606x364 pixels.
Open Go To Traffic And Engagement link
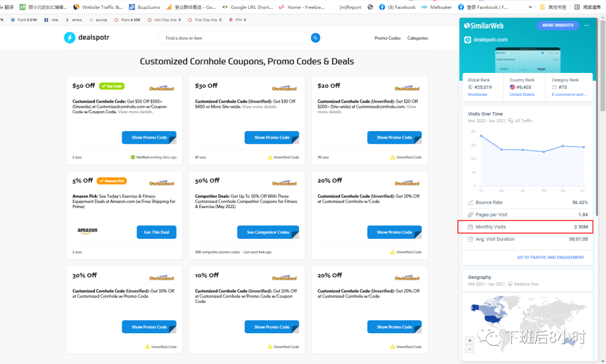[550, 257]
